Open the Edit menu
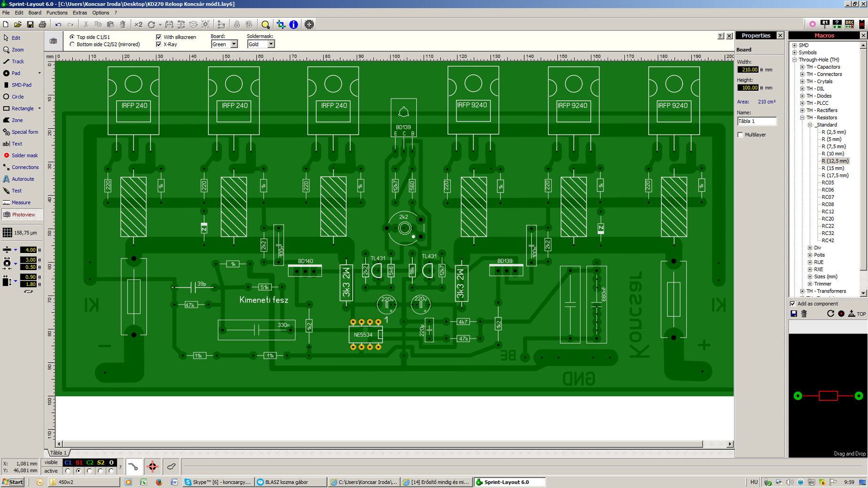This screenshot has width=868, height=488. (19, 13)
